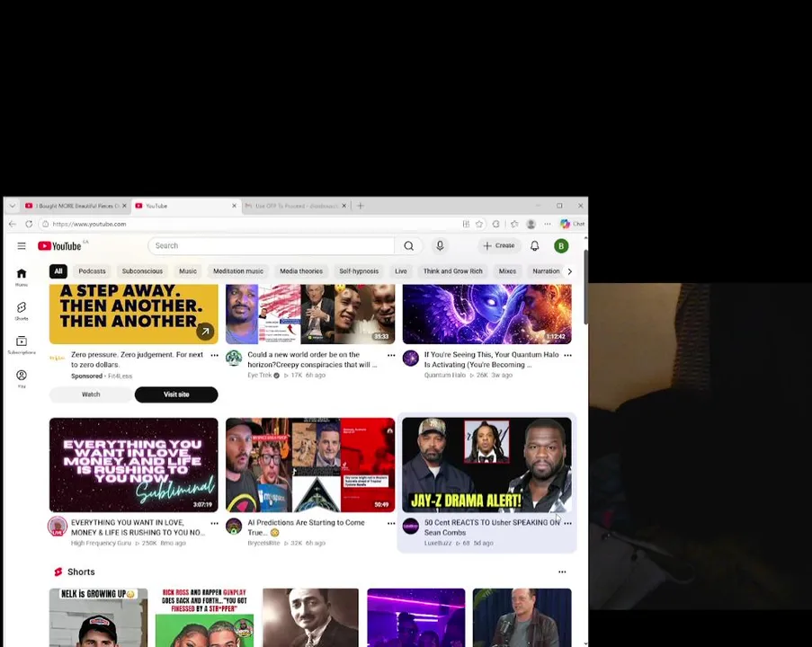Select the Meditation music chip
This screenshot has height=647, width=812.
tap(238, 271)
